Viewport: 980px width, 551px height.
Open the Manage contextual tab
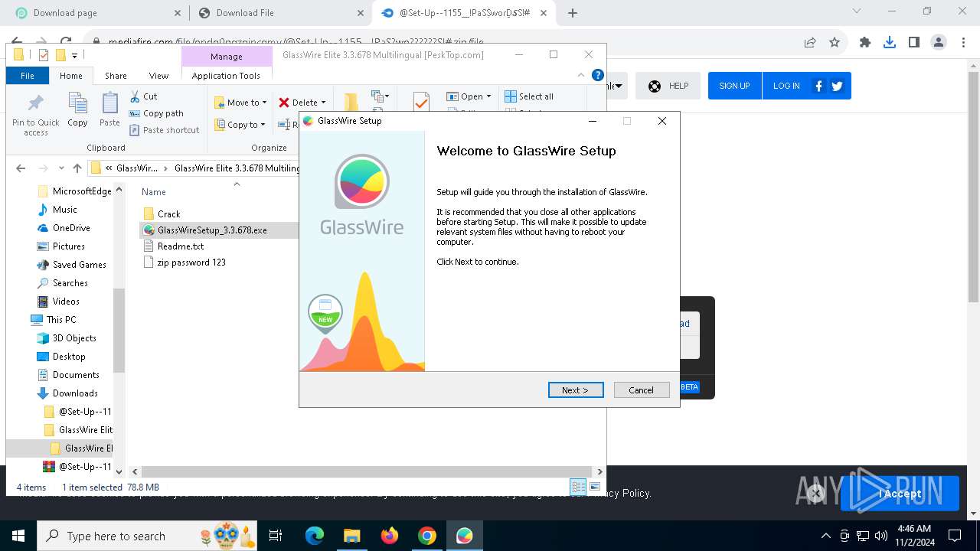click(227, 57)
